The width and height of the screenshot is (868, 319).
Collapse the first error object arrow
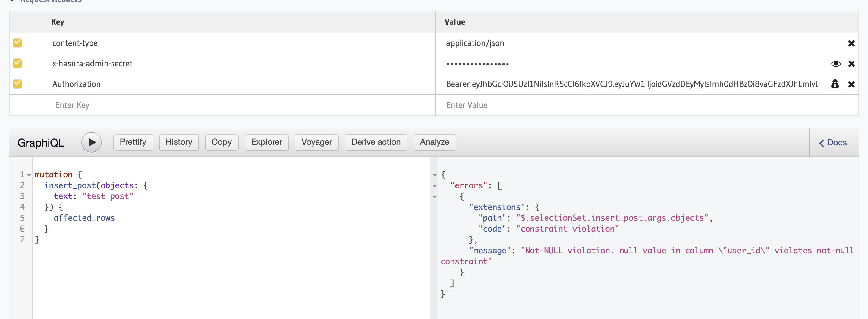point(434,197)
